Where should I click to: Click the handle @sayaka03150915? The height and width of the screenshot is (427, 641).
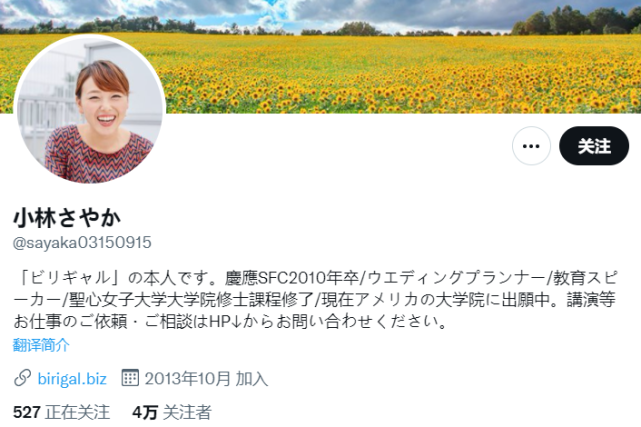82,243
